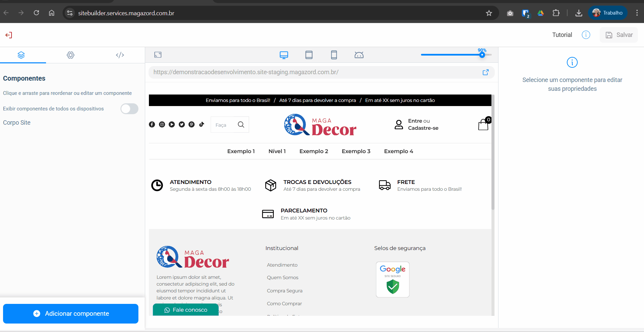This screenshot has height=332, width=644.
Task: Click the red exit builder icon
Action: (x=9, y=35)
